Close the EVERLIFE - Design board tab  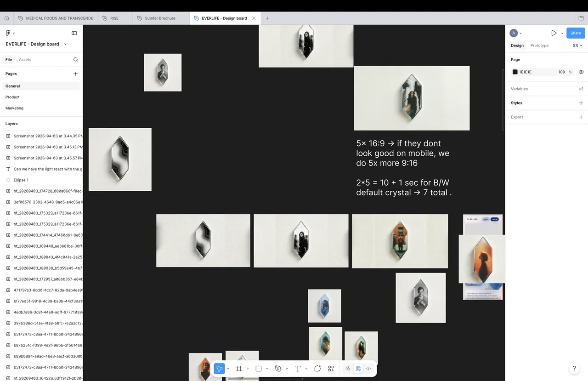coord(254,18)
